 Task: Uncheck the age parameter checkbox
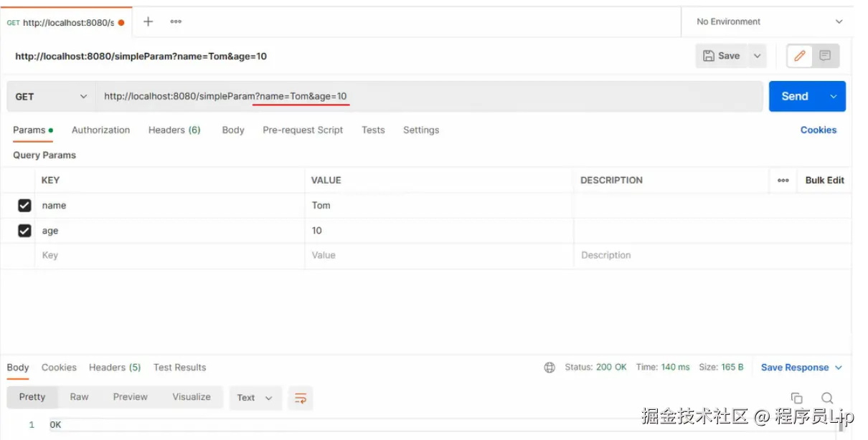click(24, 231)
